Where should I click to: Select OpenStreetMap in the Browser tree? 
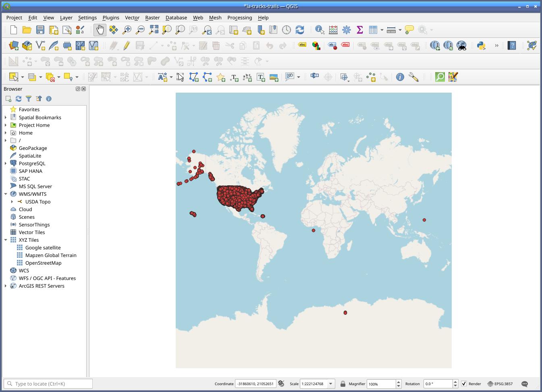43,263
